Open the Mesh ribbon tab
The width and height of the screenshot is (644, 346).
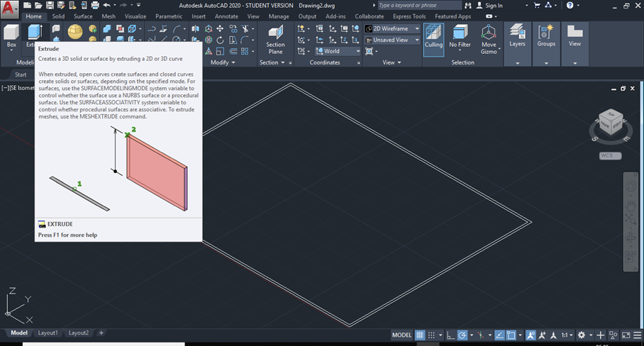(x=109, y=16)
